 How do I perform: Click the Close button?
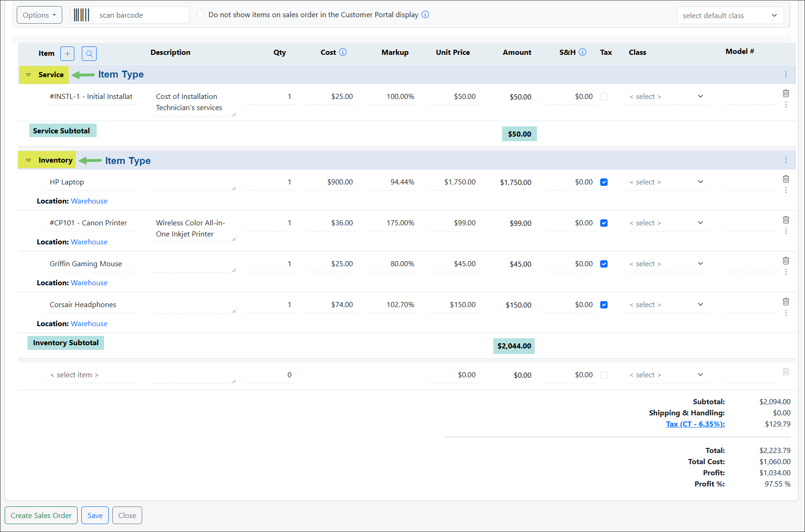click(127, 515)
